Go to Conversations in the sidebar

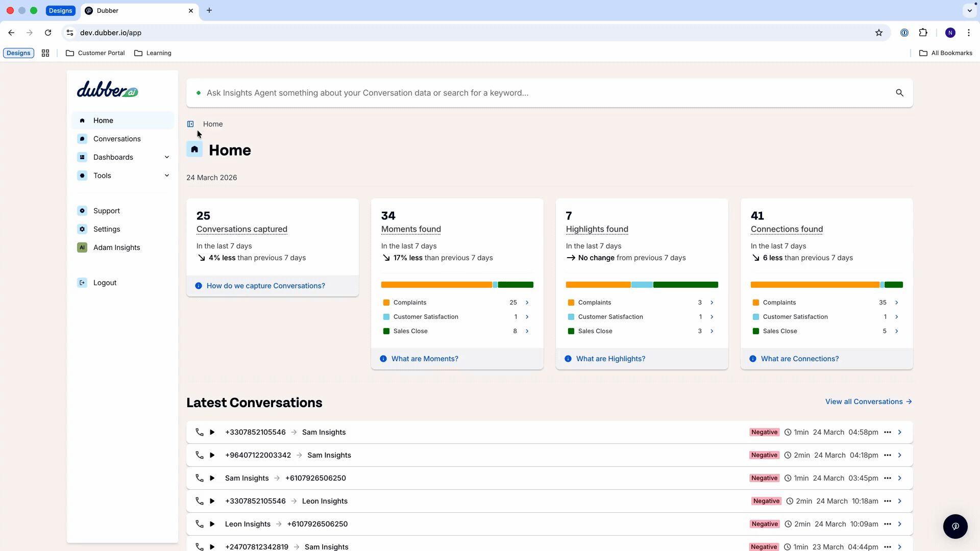pos(117,139)
